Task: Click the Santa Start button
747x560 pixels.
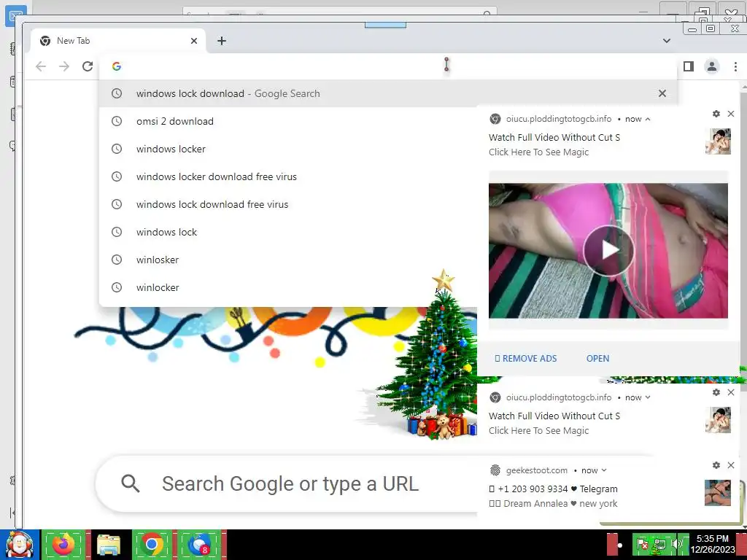Action: (x=20, y=545)
